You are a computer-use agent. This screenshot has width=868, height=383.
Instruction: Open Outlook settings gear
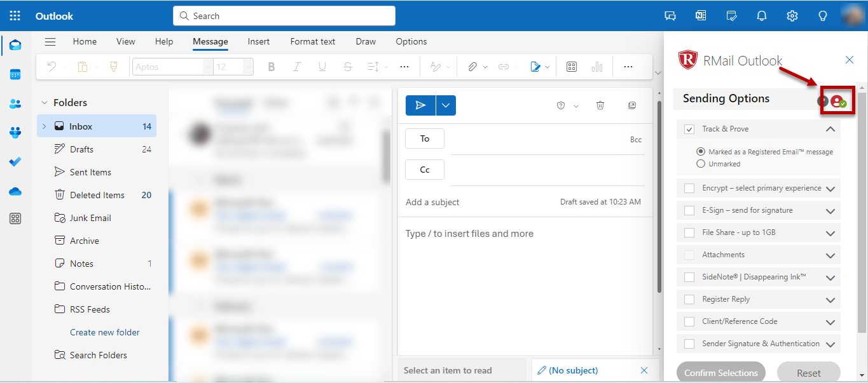792,16
